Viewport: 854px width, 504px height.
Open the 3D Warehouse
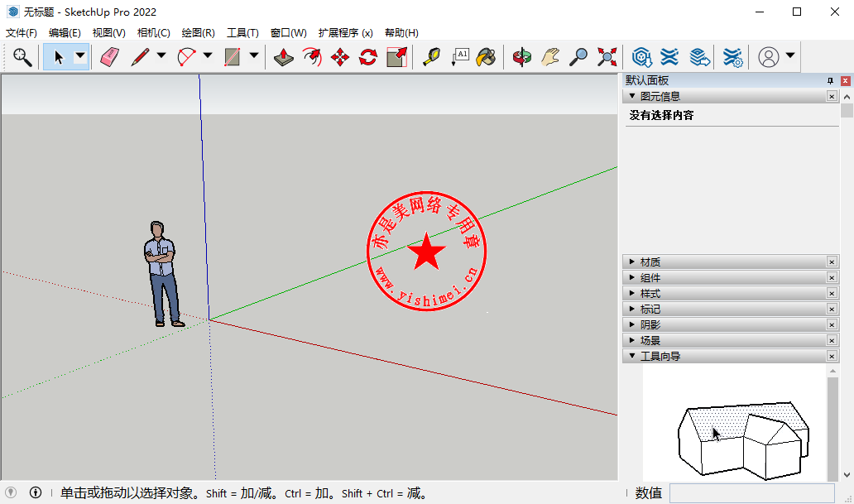[x=641, y=56]
